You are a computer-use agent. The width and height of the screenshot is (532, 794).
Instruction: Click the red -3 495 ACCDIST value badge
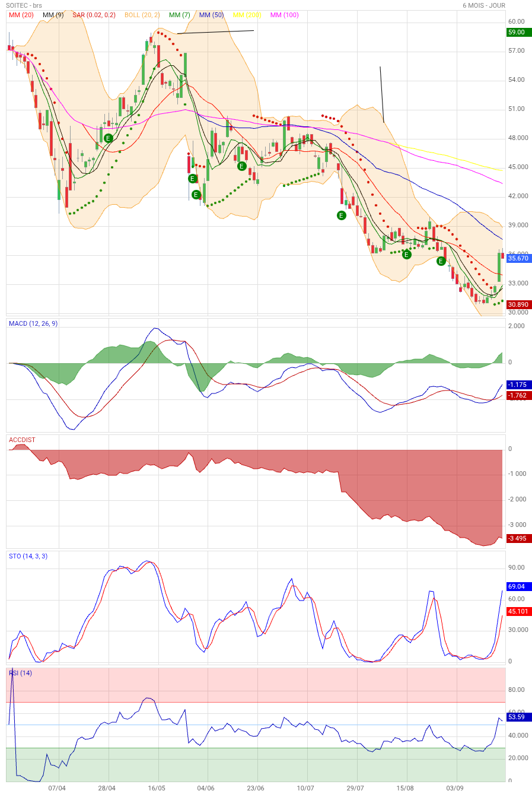coord(519,539)
